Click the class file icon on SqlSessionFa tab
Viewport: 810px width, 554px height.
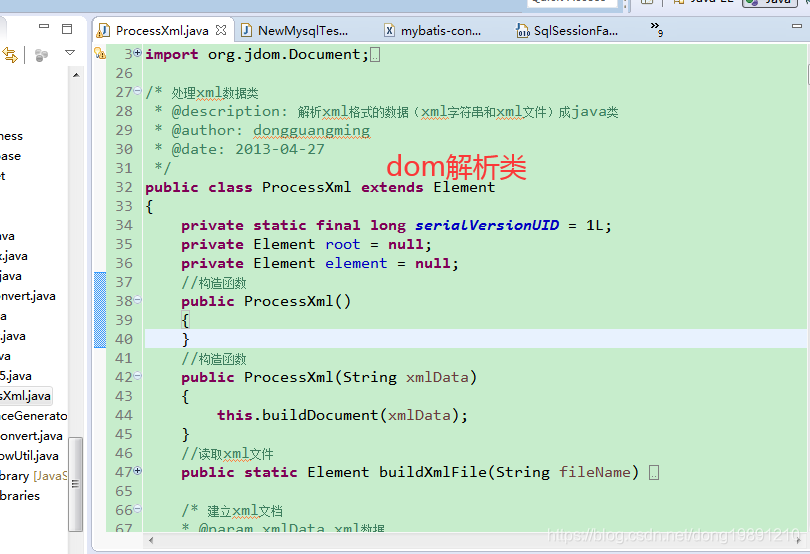point(523,30)
